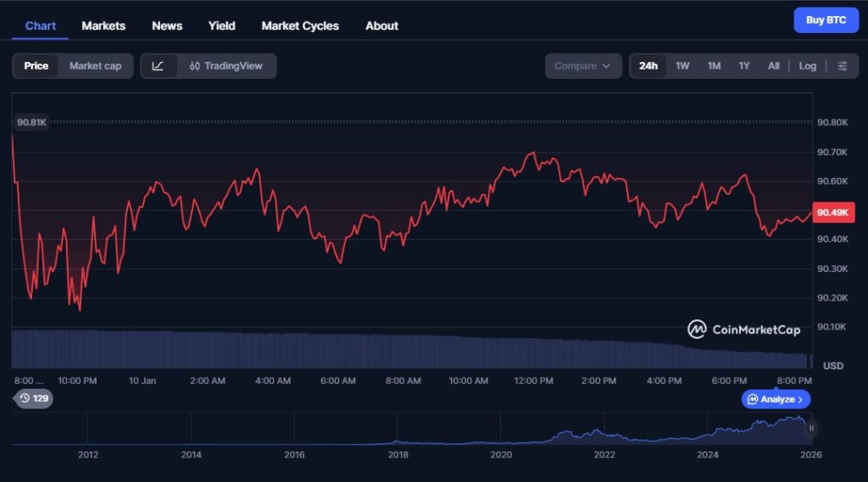
Task: Toggle the Market cap view
Action: click(95, 66)
